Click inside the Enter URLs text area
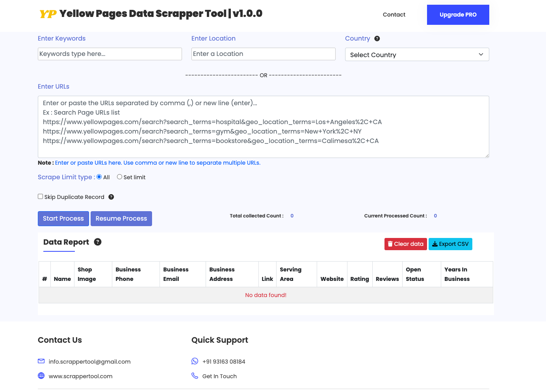 point(263,126)
